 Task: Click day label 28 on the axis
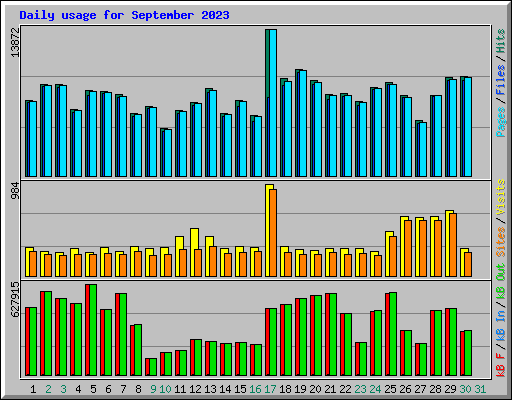(435, 389)
